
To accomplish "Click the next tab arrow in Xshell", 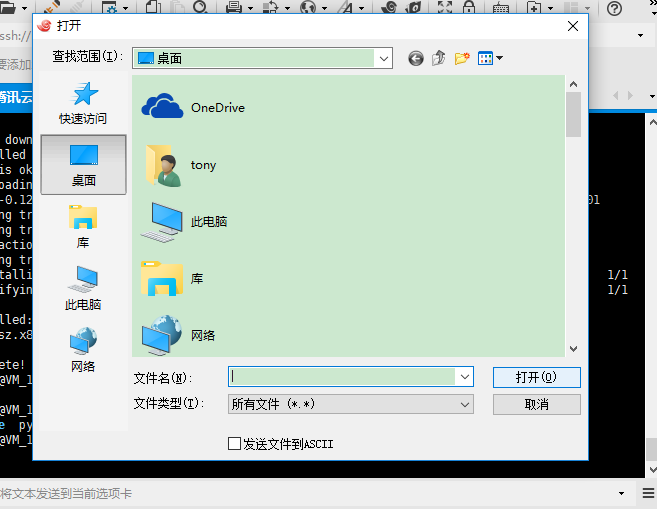I will pos(630,96).
